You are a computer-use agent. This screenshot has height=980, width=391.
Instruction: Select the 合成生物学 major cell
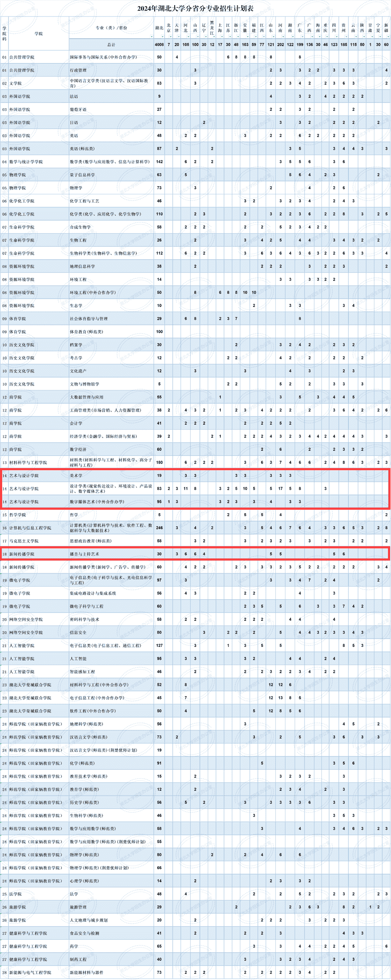pos(111,227)
